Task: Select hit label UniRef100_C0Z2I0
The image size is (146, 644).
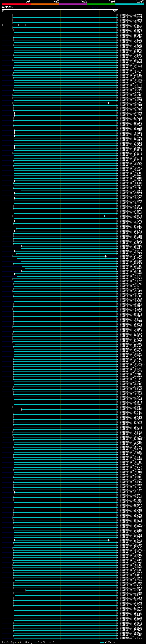Action: 131,25
